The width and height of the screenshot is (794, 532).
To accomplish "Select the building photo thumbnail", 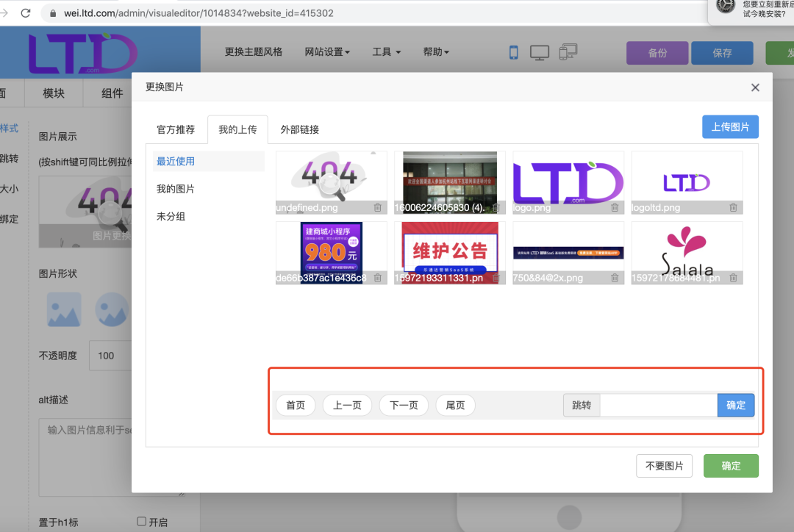I will coord(450,182).
